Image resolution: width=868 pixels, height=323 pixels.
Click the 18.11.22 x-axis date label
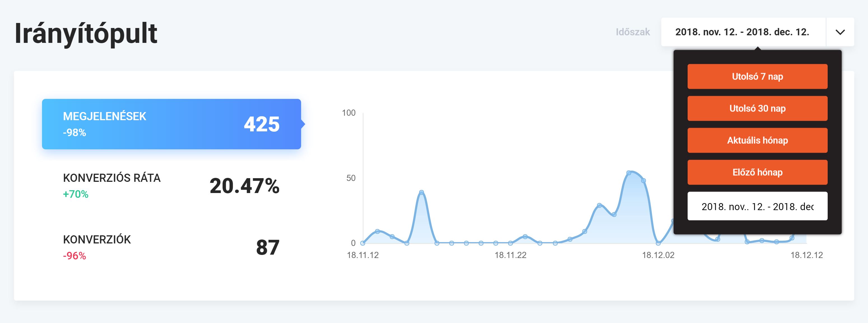pos(510,255)
